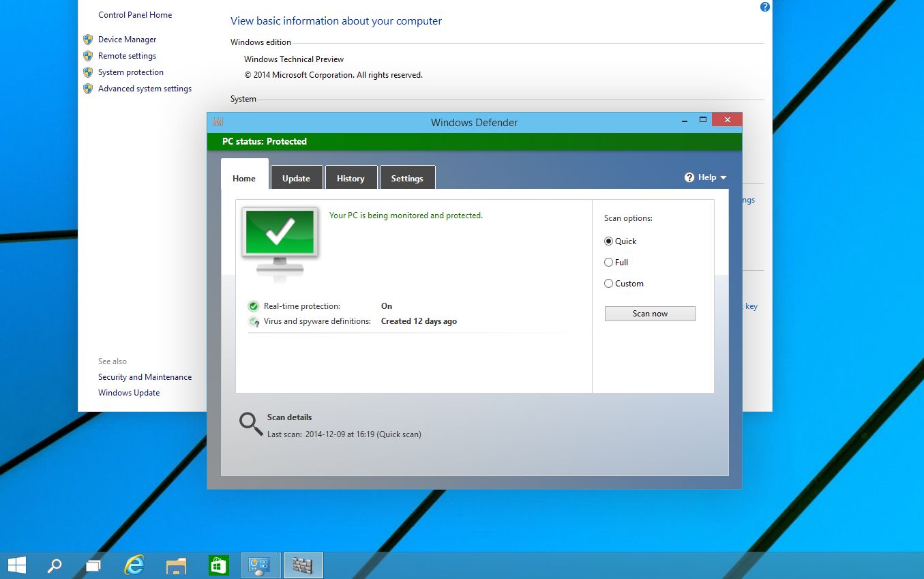Select the Custom scan option
This screenshot has width=924, height=579.
[609, 284]
